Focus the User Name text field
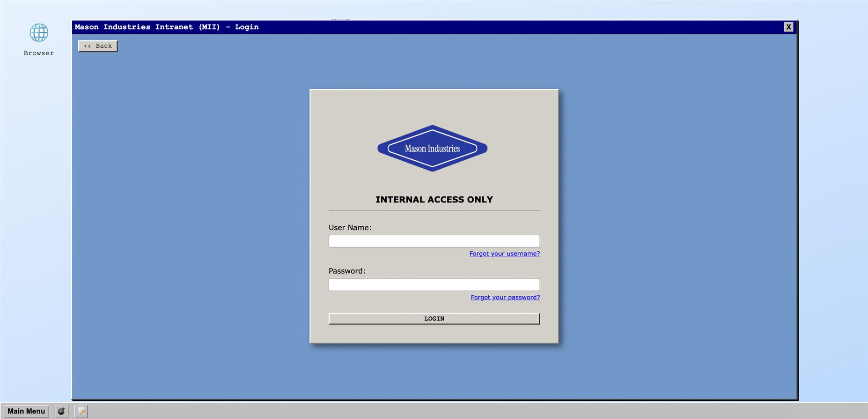 point(434,241)
